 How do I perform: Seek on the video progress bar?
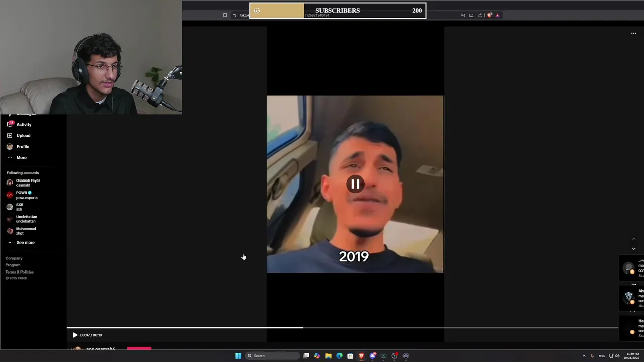coord(342,328)
